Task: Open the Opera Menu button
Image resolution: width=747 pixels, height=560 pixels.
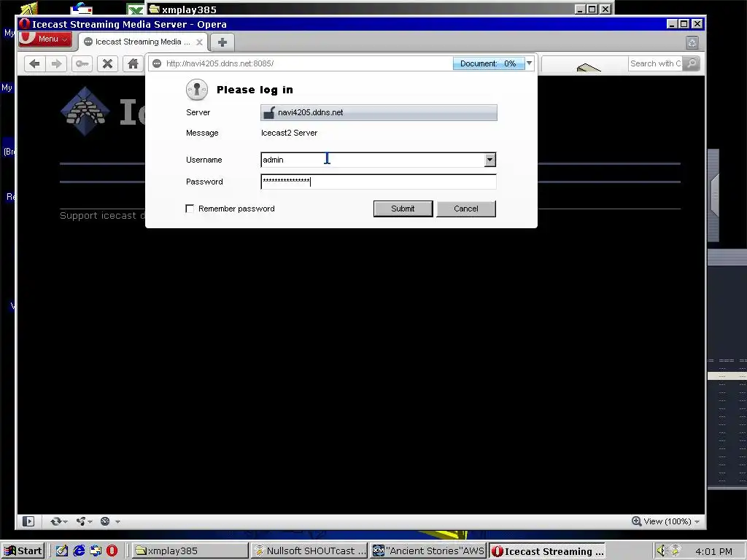Action: pyautogui.click(x=45, y=39)
